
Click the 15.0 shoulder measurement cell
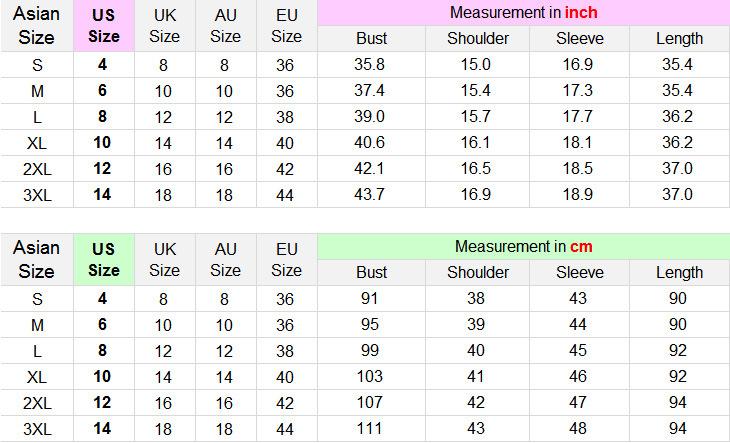click(x=477, y=64)
